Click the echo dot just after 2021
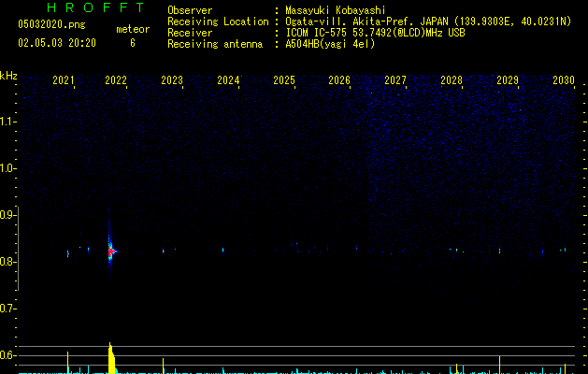Image resolution: width=588 pixels, height=374 pixels. click(68, 254)
